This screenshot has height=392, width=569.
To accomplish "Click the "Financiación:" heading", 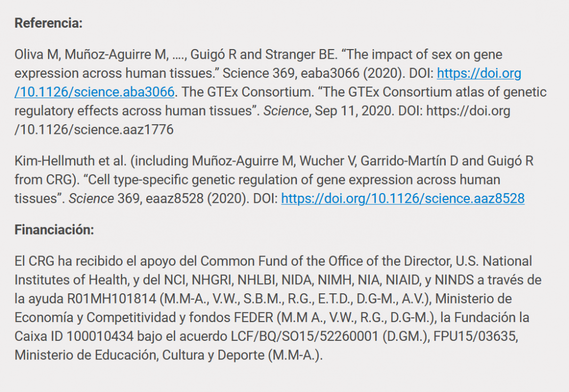I will [54, 230].
